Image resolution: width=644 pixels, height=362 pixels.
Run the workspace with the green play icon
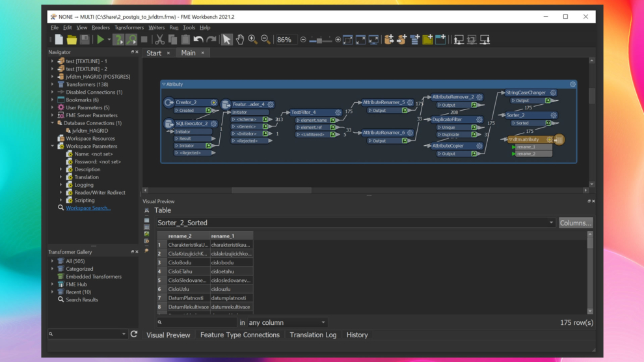tap(100, 40)
